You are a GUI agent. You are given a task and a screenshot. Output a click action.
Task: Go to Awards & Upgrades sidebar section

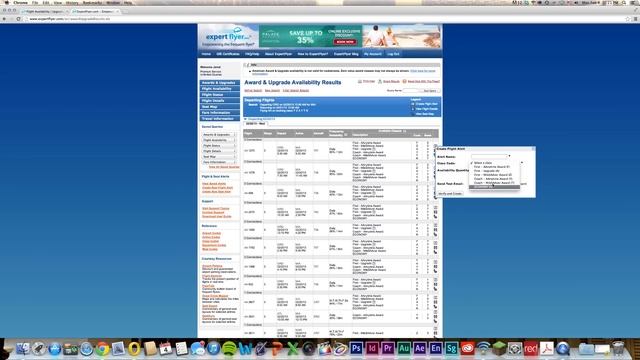(x=220, y=83)
